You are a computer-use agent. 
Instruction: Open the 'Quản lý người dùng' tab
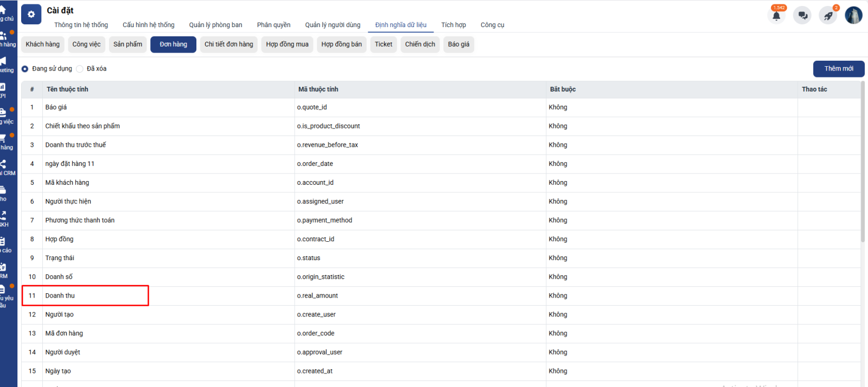coord(333,25)
